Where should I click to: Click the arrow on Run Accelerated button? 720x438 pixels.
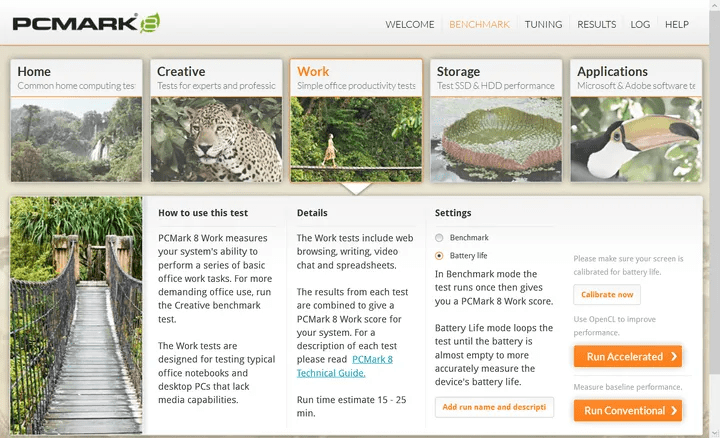(x=675, y=356)
